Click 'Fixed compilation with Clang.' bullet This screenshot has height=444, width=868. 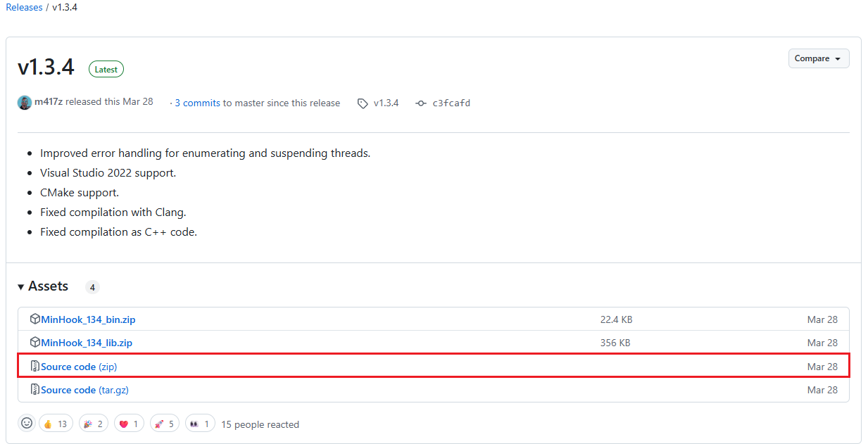[x=113, y=212]
